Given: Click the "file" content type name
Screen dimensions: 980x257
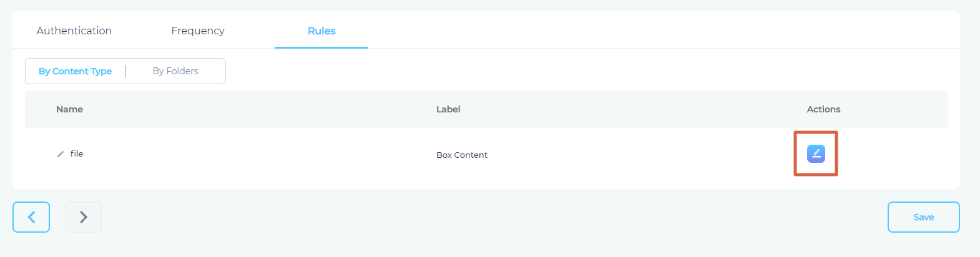Looking at the screenshot, I should (77, 153).
